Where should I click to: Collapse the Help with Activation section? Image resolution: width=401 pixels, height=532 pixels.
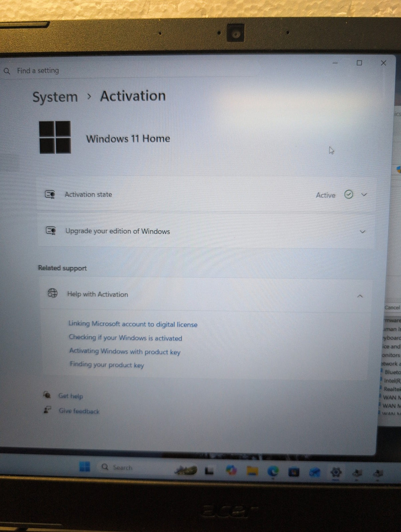click(x=360, y=296)
